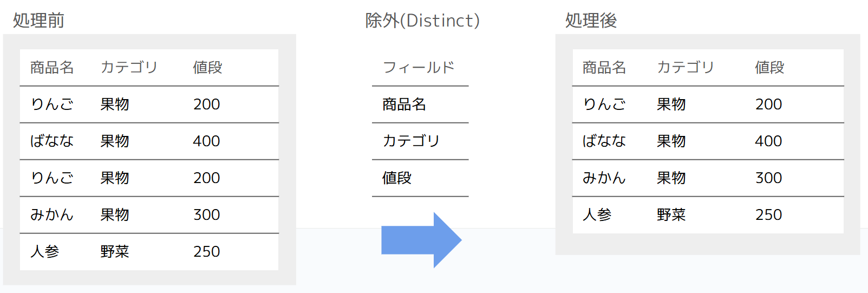Click みかん in the 処理後 table

(604, 178)
